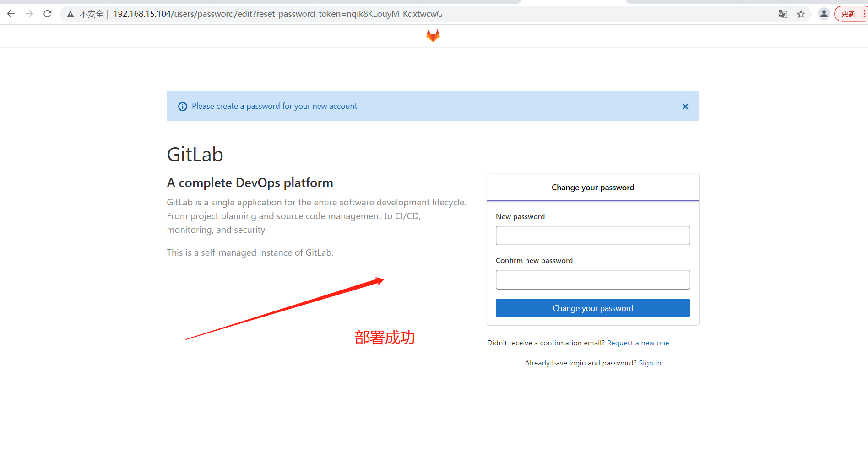Click the info icon in the blue alert
This screenshot has width=868, height=451.
(183, 107)
